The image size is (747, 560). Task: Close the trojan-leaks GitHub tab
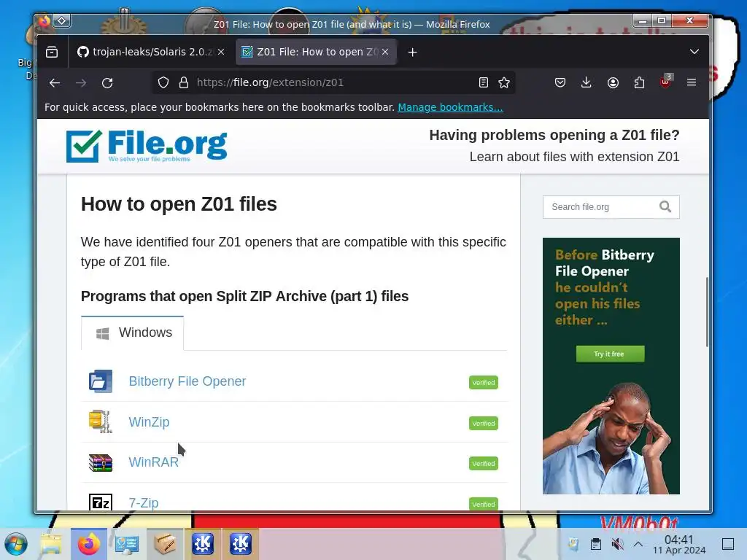[221, 52]
